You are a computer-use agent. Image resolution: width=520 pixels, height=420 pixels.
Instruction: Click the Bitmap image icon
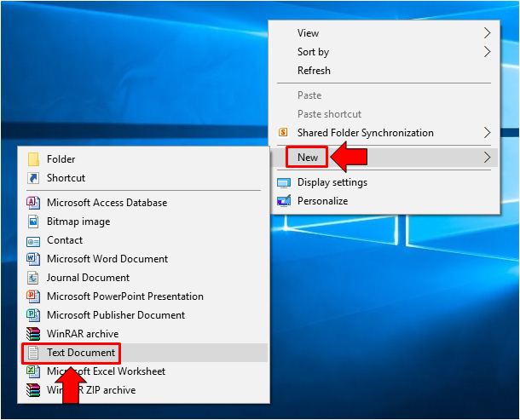tap(33, 222)
